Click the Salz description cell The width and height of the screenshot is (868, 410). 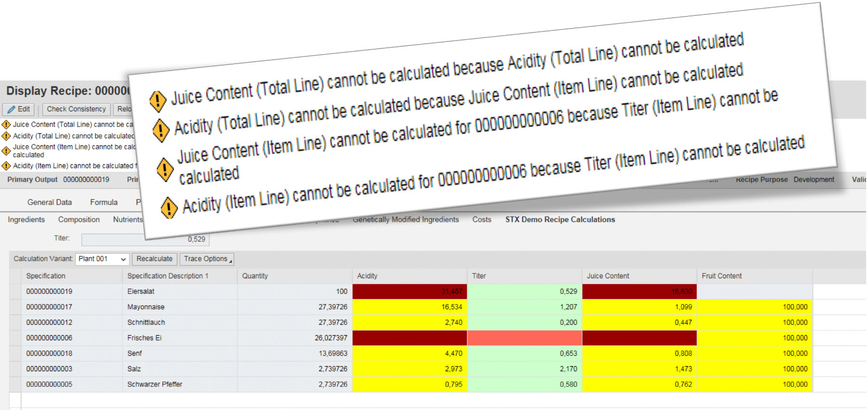click(180, 369)
